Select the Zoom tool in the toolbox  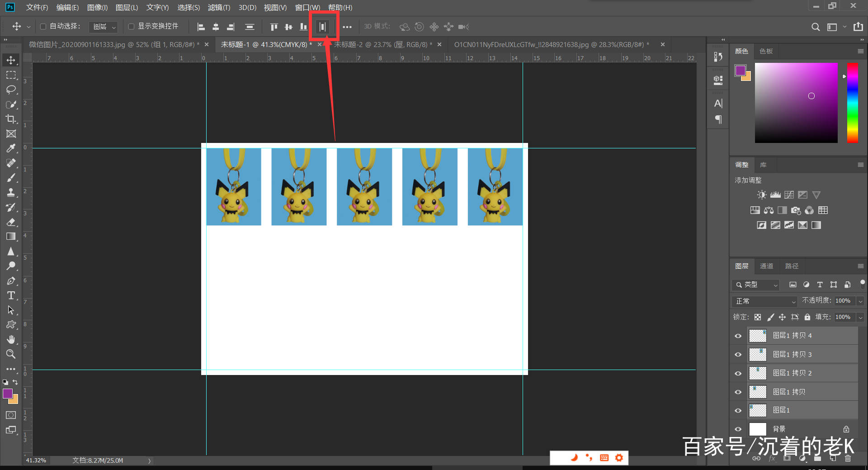(11, 354)
